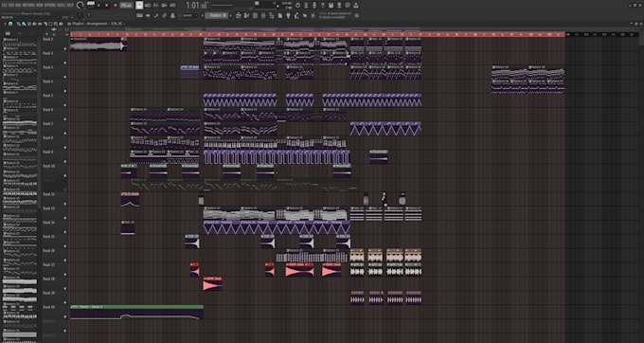
Task: Select the zoom magnifier tool in playlist toolbar
Action: coord(56,24)
